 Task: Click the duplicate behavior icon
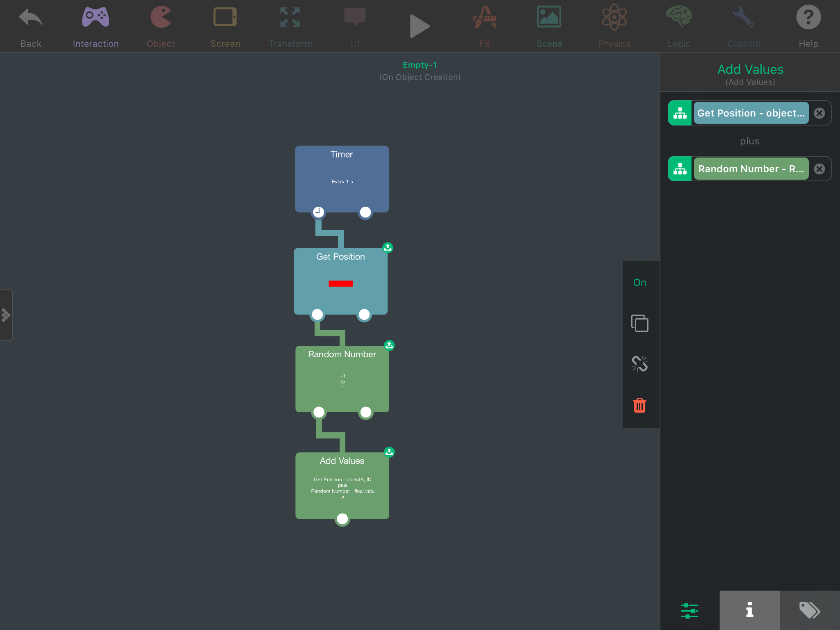pos(639,323)
